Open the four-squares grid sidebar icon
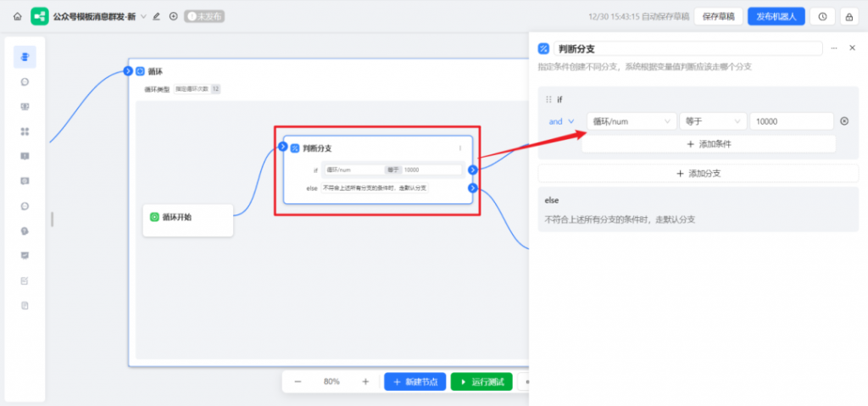The width and height of the screenshot is (868, 406). [x=25, y=131]
